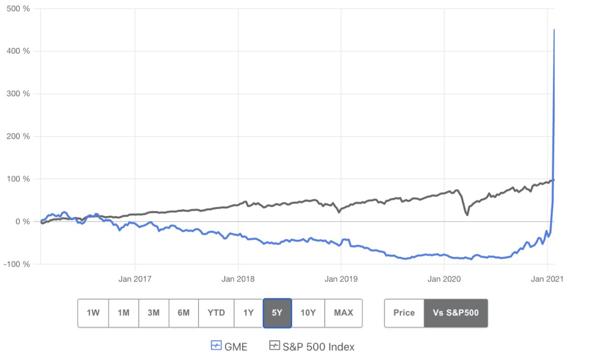This screenshot has width=592, height=364.
Task: Click the Jan 2017 x-axis label
Action: (135, 278)
